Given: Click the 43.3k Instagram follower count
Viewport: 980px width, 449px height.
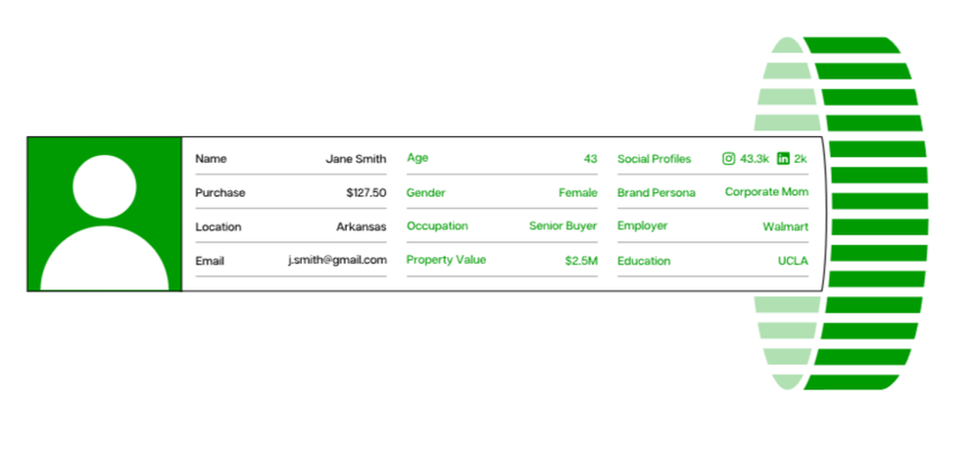Looking at the screenshot, I should [x=755, y=159].
